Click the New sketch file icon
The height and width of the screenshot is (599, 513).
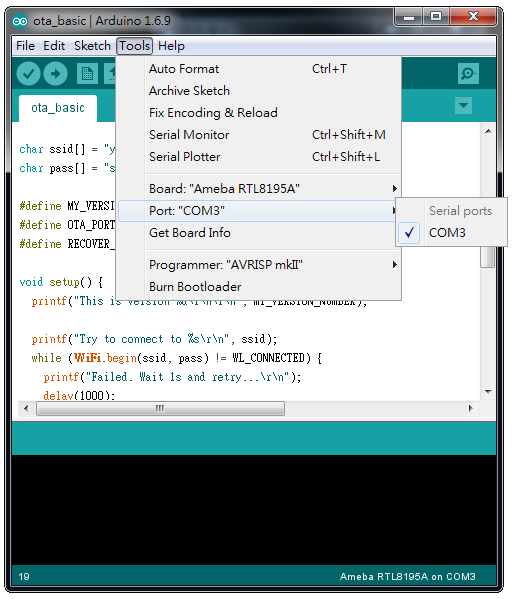[87, 73]
